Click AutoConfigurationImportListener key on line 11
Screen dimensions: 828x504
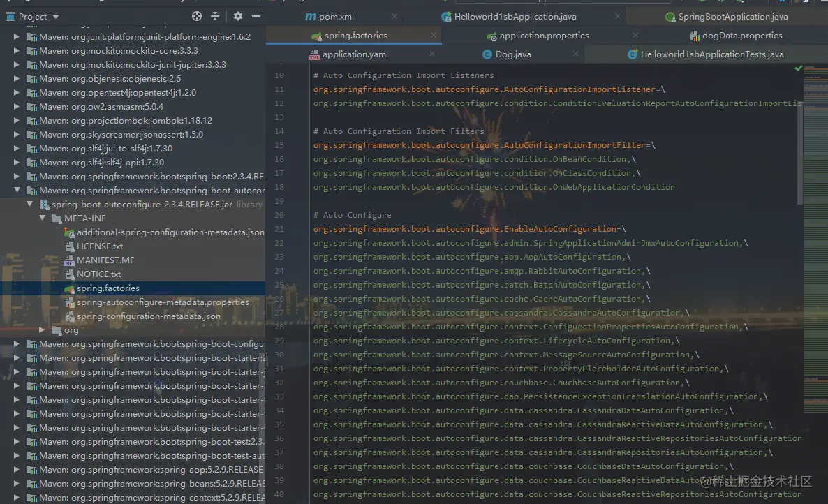485,89
